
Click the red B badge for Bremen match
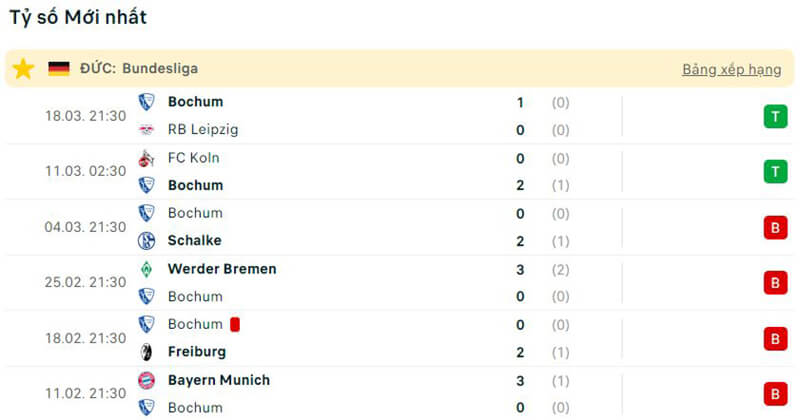pos(774,283)
